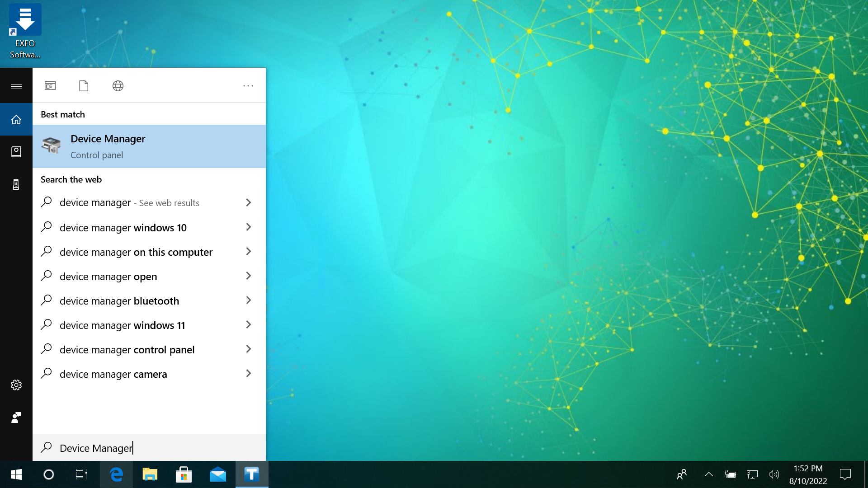Open volume control tray icon

[x=774, y=474]
